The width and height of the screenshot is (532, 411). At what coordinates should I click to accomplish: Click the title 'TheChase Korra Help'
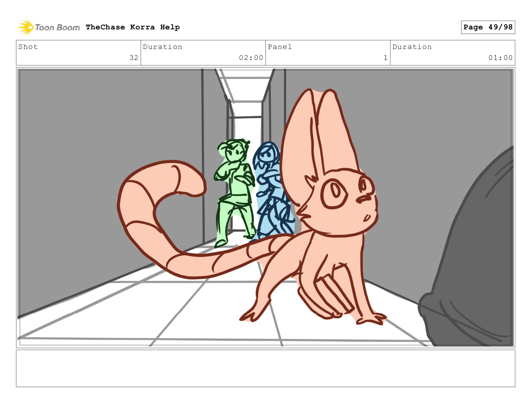[x=133, y=27]
